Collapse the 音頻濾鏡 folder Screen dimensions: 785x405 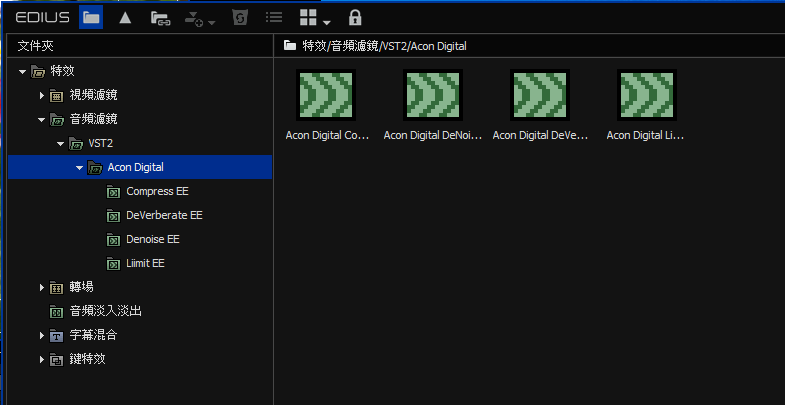[x=41, y=120]
